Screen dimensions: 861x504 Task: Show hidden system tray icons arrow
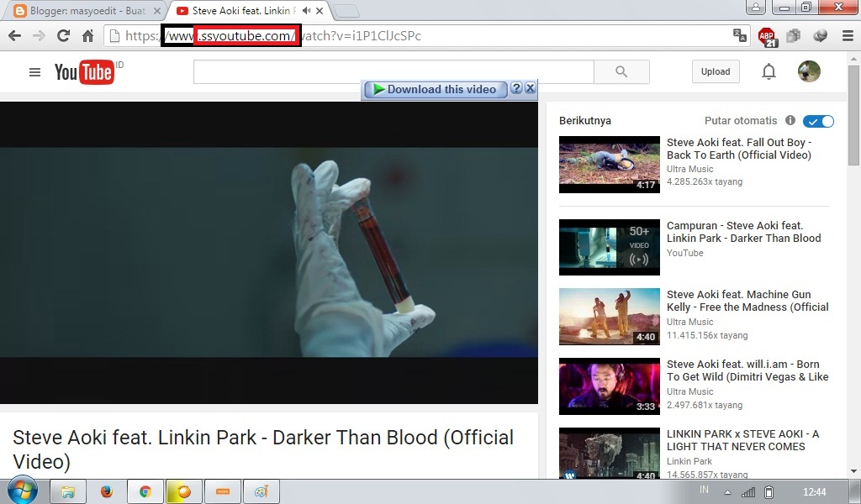click(x=727, y=491)
